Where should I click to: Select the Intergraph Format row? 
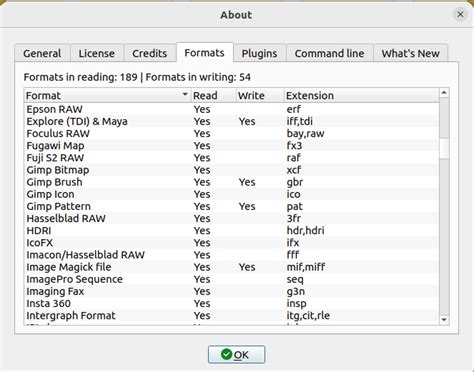(232, 316)
